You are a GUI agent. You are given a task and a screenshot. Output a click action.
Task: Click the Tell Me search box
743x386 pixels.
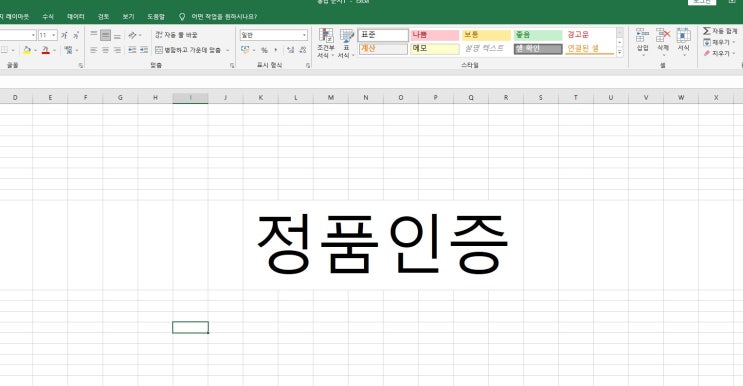pyautogui.click(x=224, y=17)
